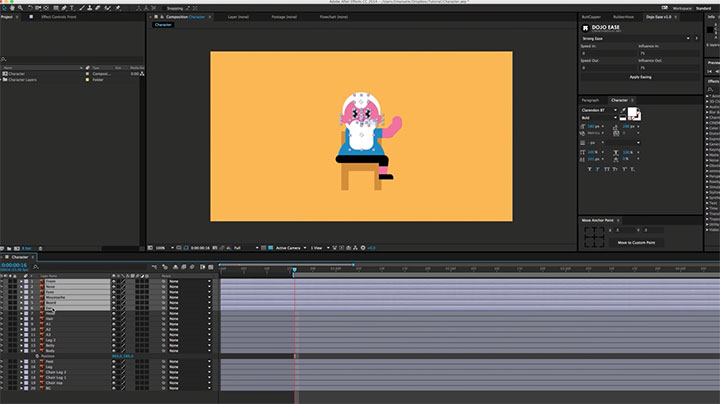Click Position stopwatch under Body layer

click(37, 356)
